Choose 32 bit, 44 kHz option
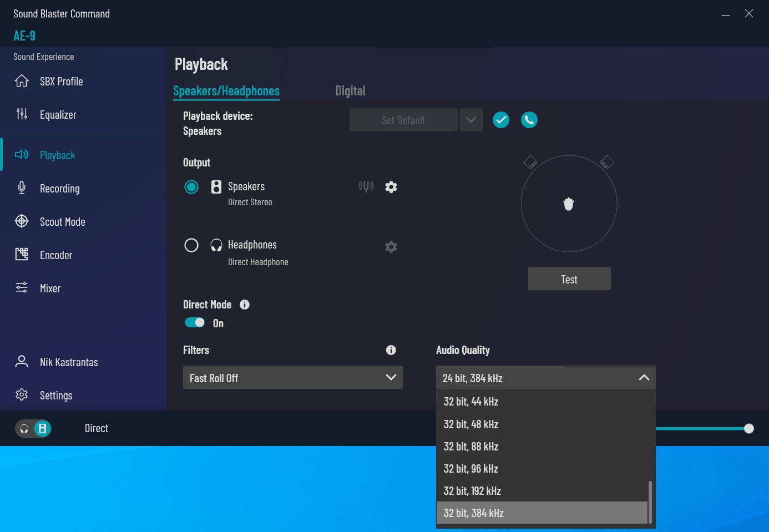 click(x=542, y=402)
